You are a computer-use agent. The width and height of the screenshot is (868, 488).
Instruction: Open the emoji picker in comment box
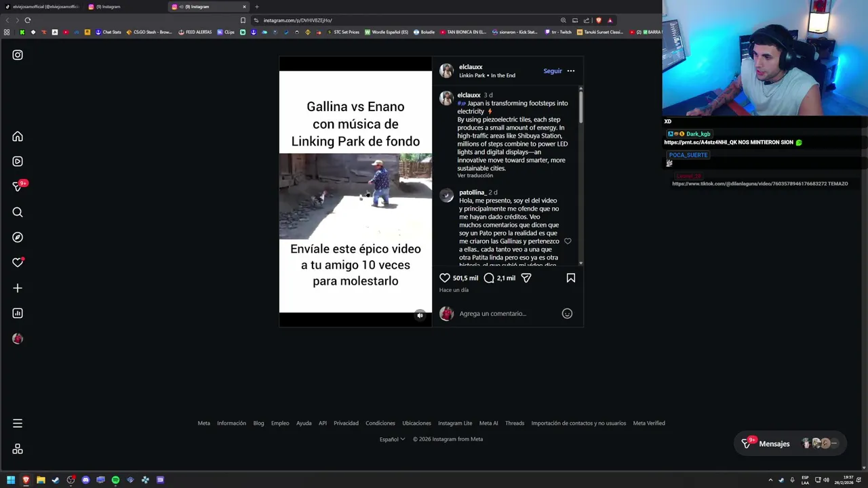[x=567, y=314]
